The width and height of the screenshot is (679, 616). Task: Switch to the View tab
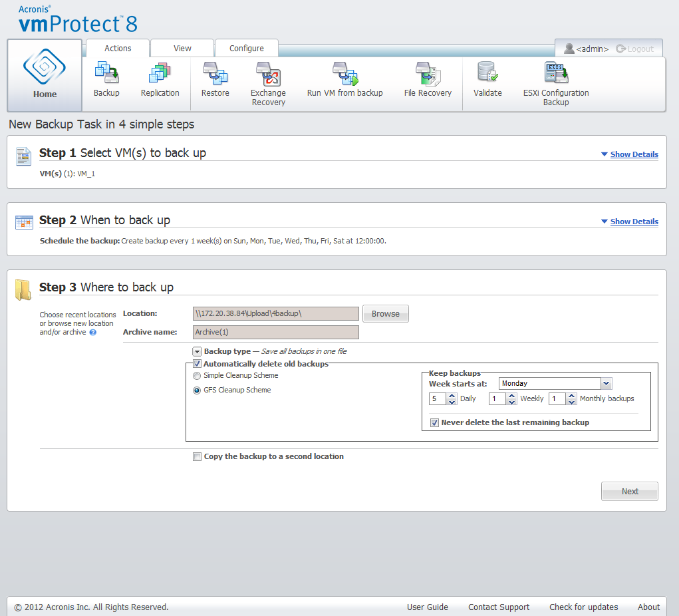182,48
